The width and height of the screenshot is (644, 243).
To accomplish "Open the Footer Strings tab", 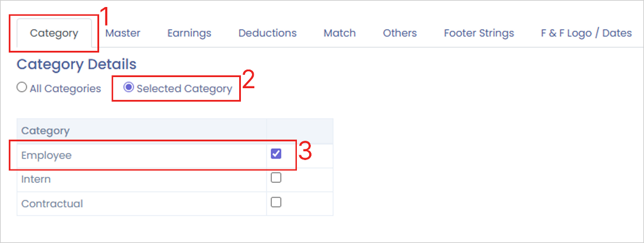I will (478, 33).
